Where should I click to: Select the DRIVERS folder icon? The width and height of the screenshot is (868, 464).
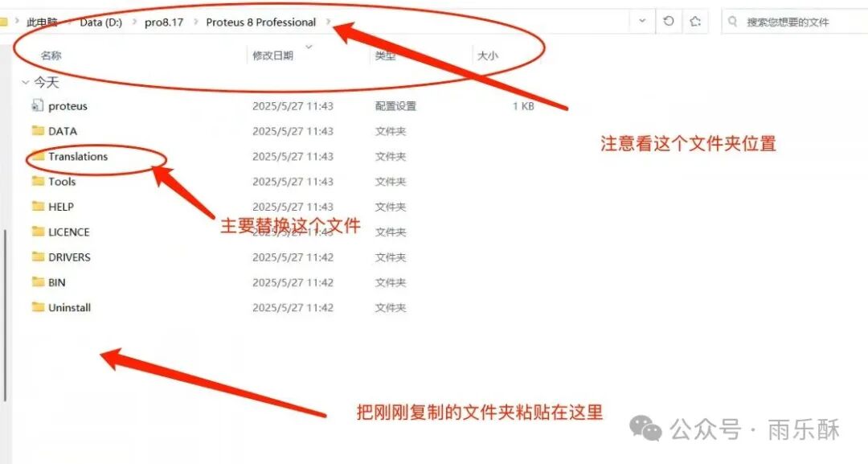pos(37,257)
